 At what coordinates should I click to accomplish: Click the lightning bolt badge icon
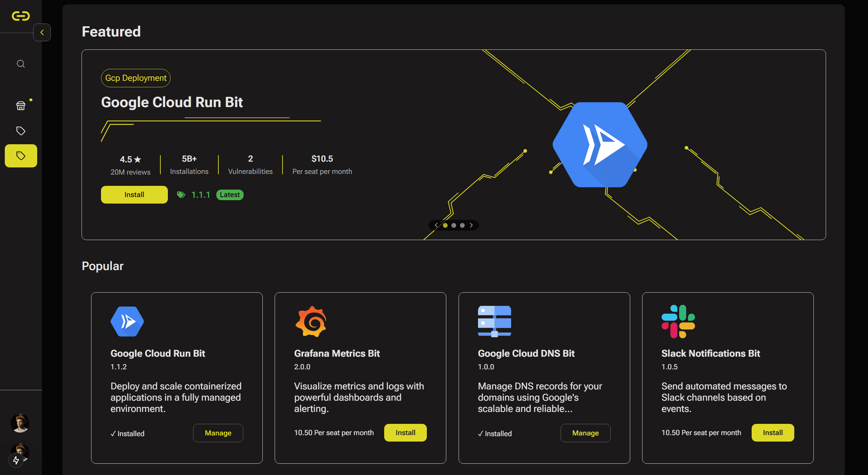click(16, 460)
